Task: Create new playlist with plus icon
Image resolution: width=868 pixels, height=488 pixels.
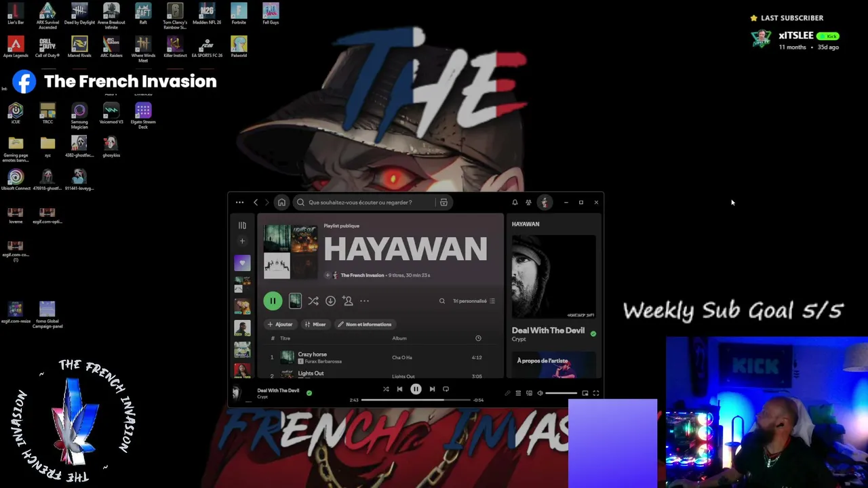Action: pyautogui.click(x=242, y=241)
